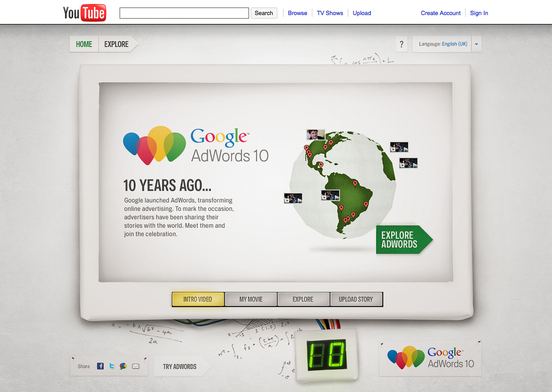
Task: Click the English (UK) language link
Action: 455,44
